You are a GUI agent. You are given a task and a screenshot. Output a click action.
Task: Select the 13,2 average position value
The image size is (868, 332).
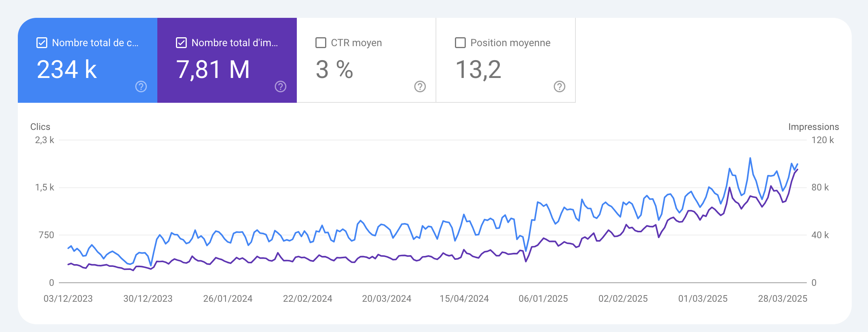click(478, 70)
